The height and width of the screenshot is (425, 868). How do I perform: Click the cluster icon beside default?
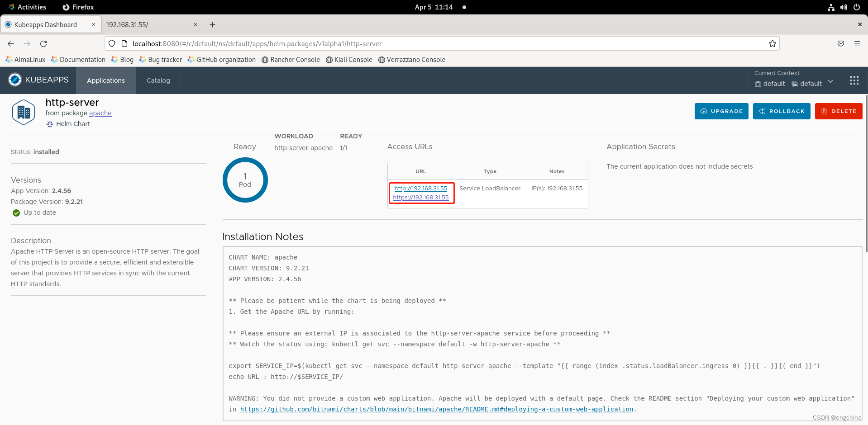[x=758, y=84]
